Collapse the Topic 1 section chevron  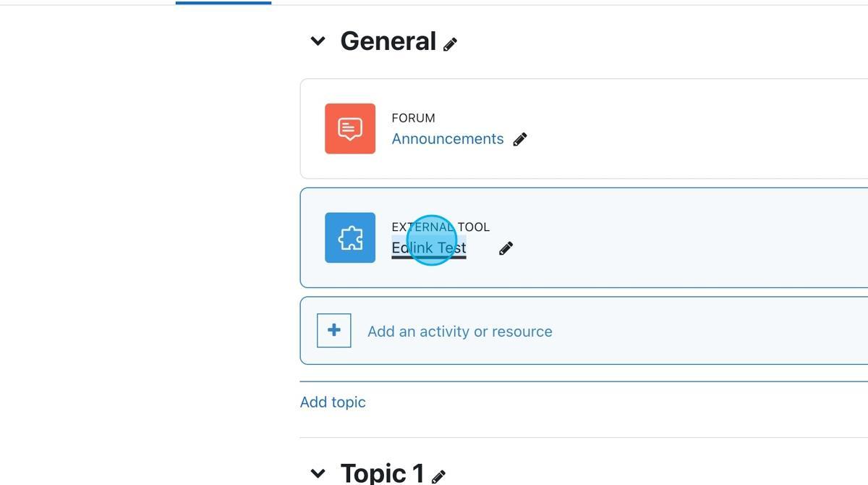(x=318, y=473)
